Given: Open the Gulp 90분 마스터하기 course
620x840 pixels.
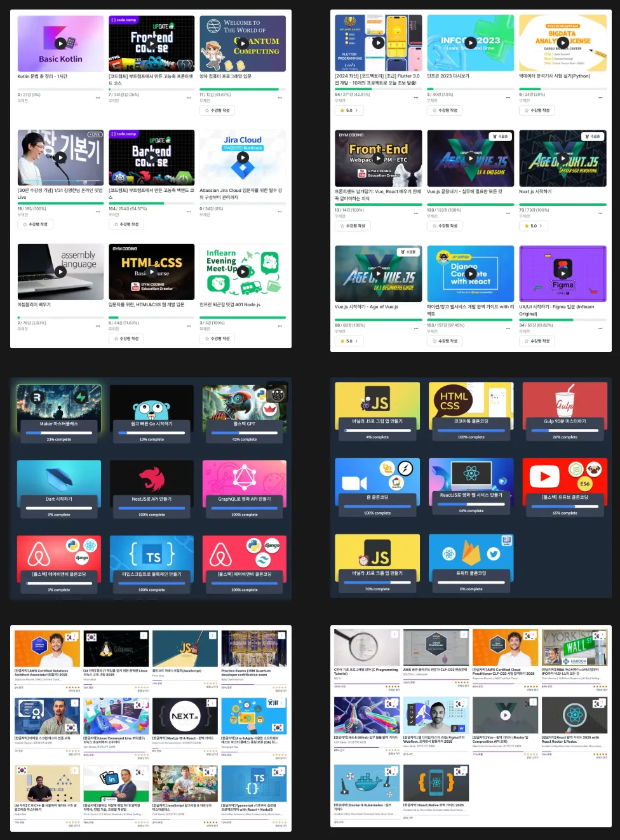Looking at the screenshot, I should point(565,411).
